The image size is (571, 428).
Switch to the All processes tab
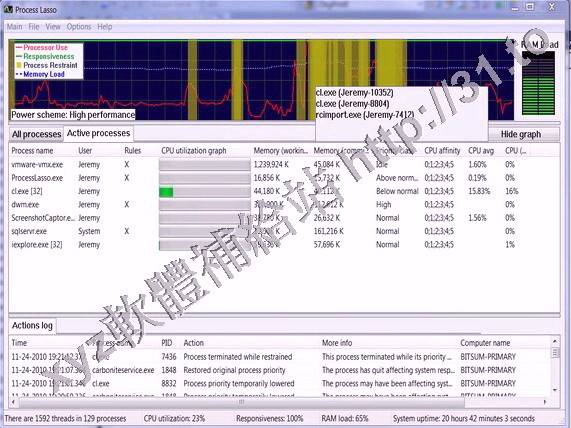coord(36,134)
